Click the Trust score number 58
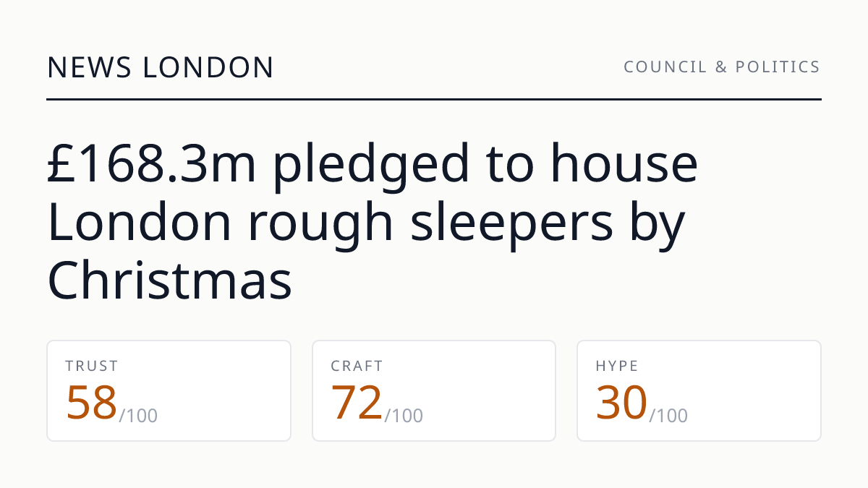 click(x=91, y=403)
